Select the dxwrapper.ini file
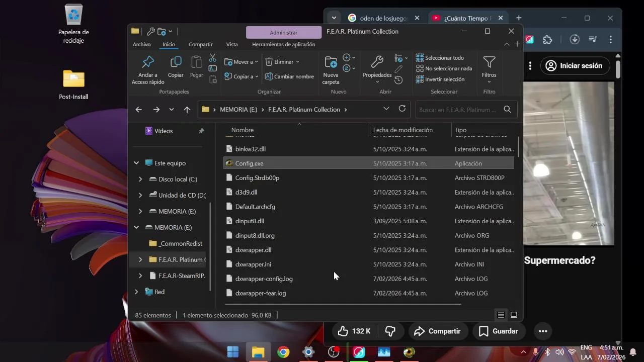644x362 pixels. (369, 264)
